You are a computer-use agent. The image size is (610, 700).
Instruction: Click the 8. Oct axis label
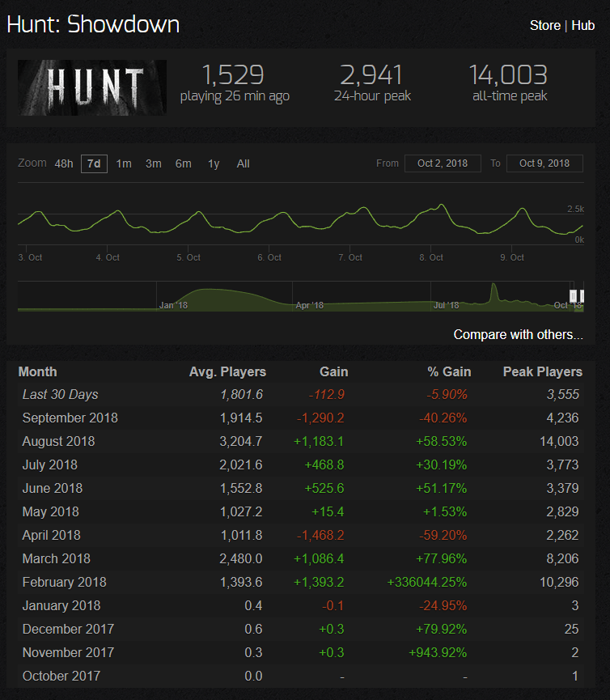(431, 257)
